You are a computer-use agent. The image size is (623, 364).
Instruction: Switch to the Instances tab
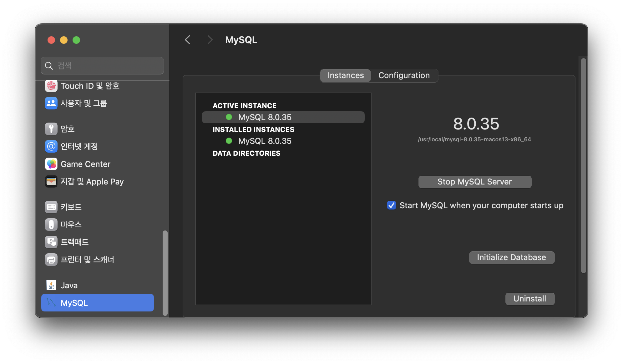(346, 76)
